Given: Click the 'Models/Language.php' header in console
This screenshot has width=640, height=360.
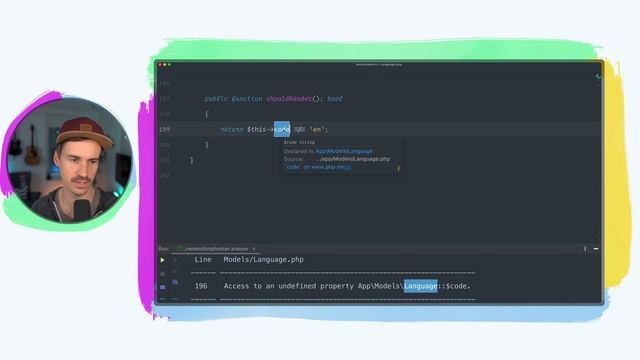Looking at the screenshot, I should pyautogui.click(x=264, y=260).
